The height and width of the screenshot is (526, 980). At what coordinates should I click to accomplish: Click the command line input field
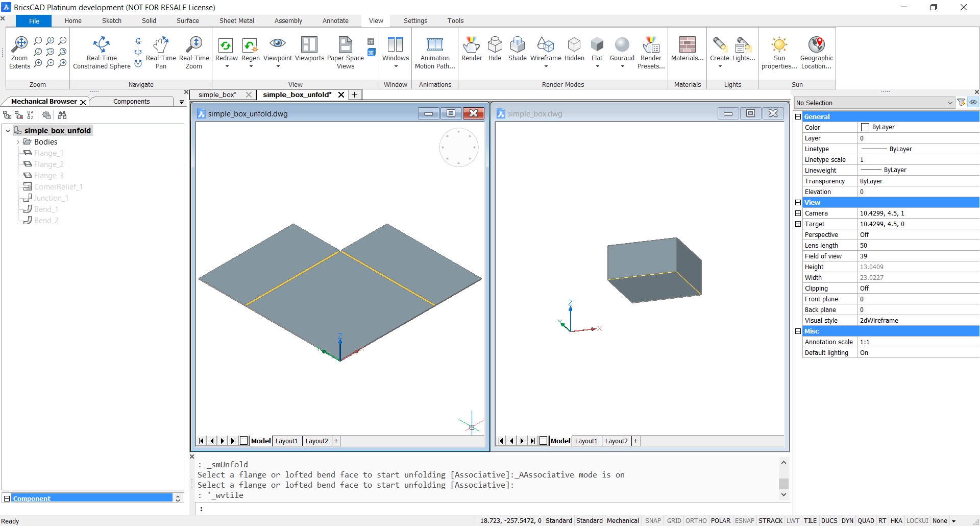(x=490, y=509)
